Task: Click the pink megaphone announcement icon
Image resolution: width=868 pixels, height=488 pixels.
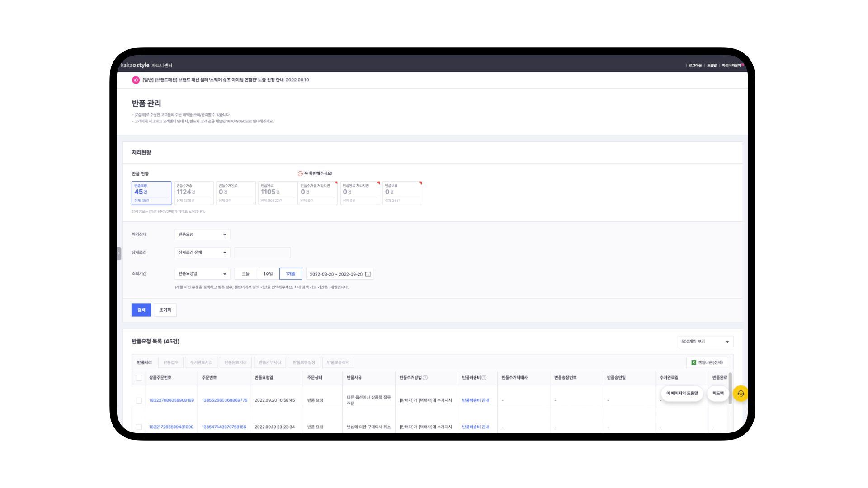Action: point(136,80)
